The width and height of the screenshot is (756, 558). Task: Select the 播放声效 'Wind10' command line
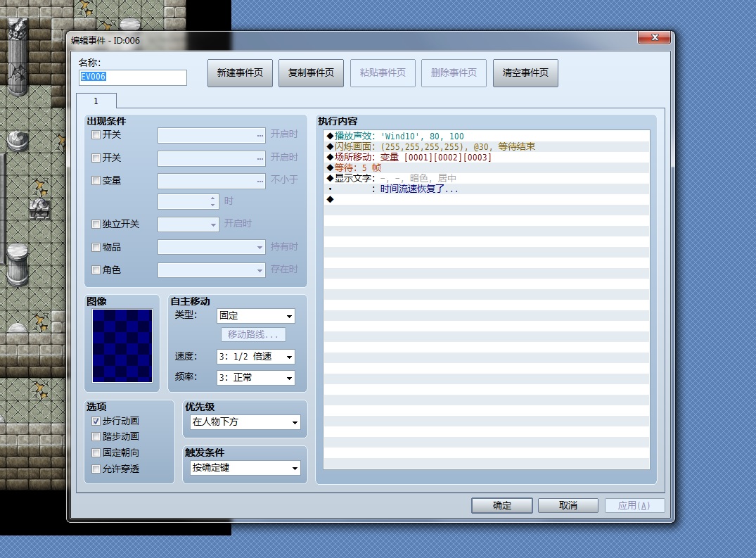[x=487, y=136]
